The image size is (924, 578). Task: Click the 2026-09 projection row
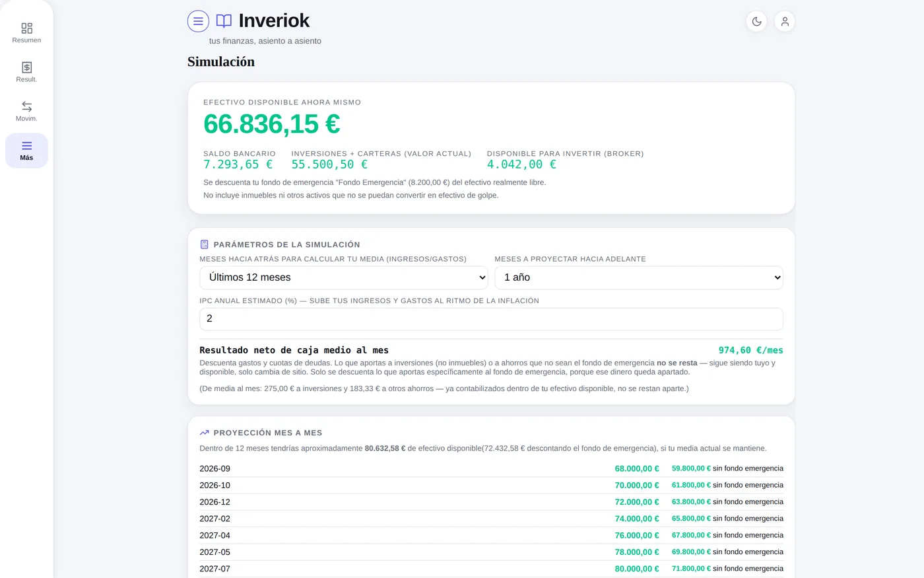491,468
